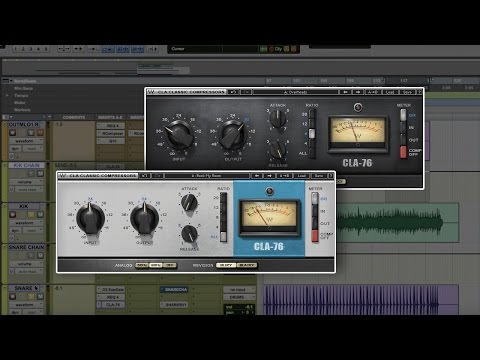480x360 pixels.
Task: Select Analog Off option on silver CLA-76
Action: click(169, 265)
